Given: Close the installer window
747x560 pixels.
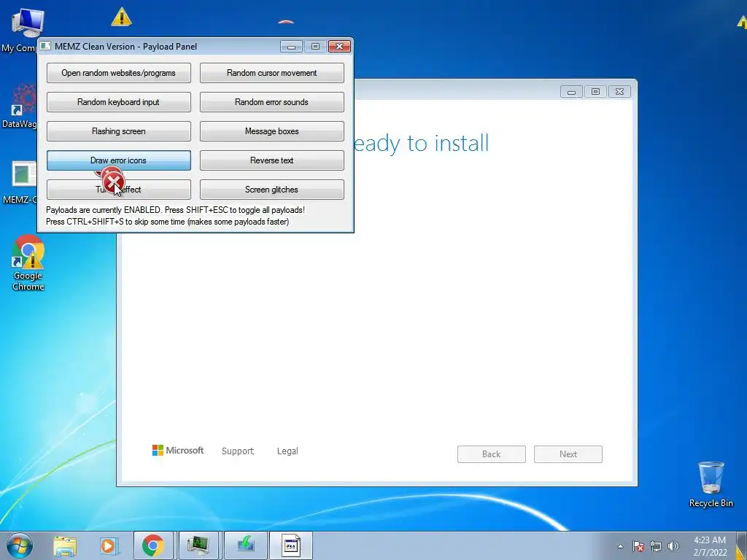Looking at the screenshot, I should [x=619, y=91].
